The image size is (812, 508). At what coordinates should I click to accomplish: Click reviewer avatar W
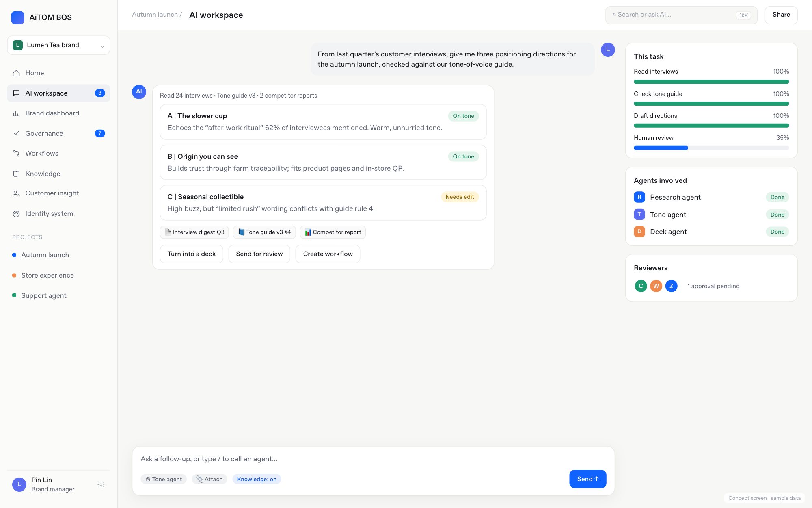tap(656, 286)
